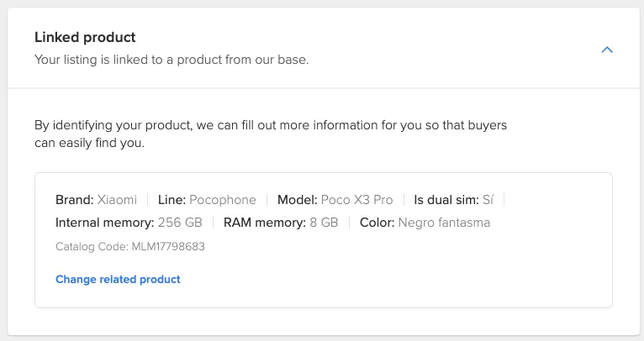Collapse the Linked product section chevron
The image size is (644, 341).
pos(607,50)
